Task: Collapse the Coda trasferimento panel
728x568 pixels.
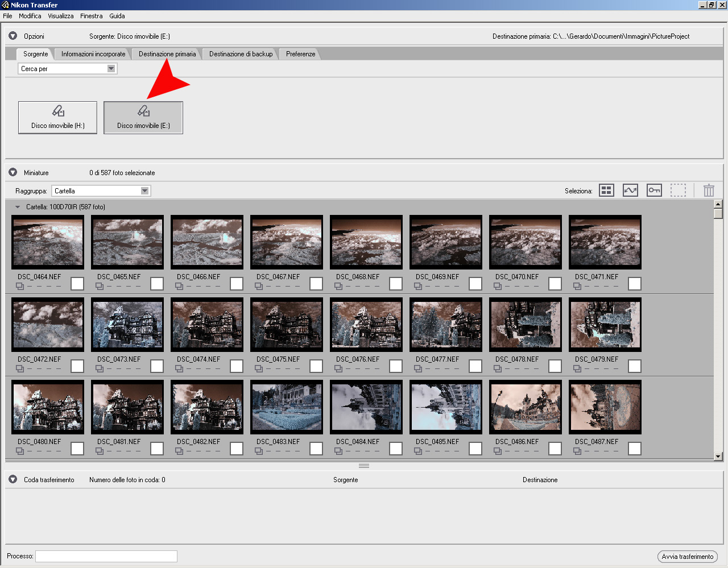Action: [x=13, y=479]
